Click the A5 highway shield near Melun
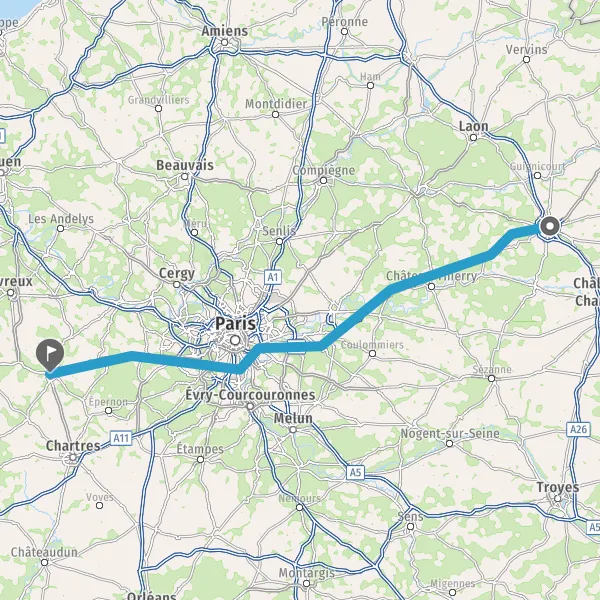Image resolution: width=600 pixels, height=600 pixels. click(x=355, y=472)
